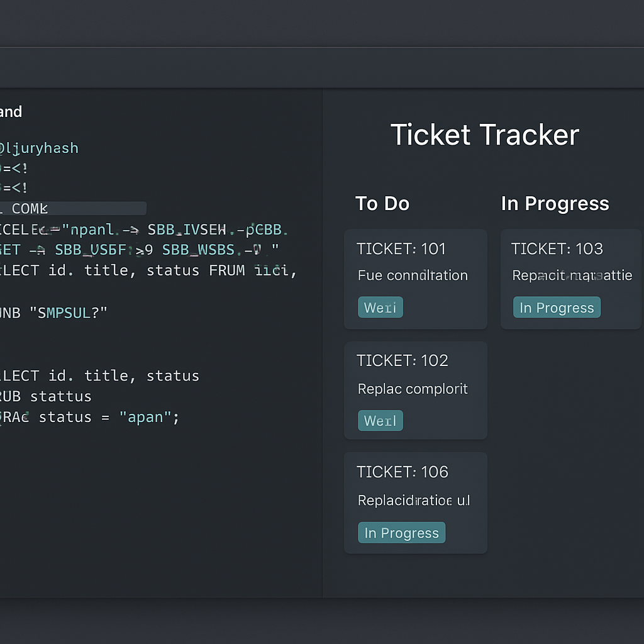Click the 'Fue conndltation' description text
Image resolution: width=644 pixels, height=644 pixels.
tap(413, 275)
